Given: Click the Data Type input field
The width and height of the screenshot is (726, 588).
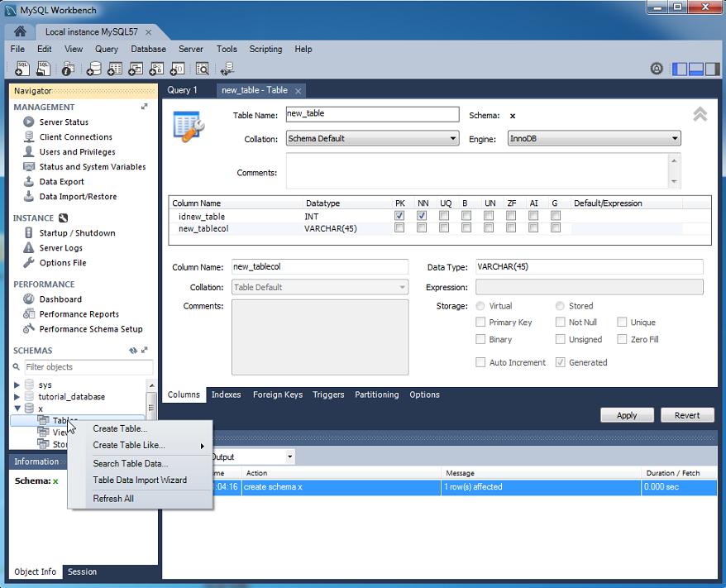Looking at the screenshot, I should pos(589,266).
